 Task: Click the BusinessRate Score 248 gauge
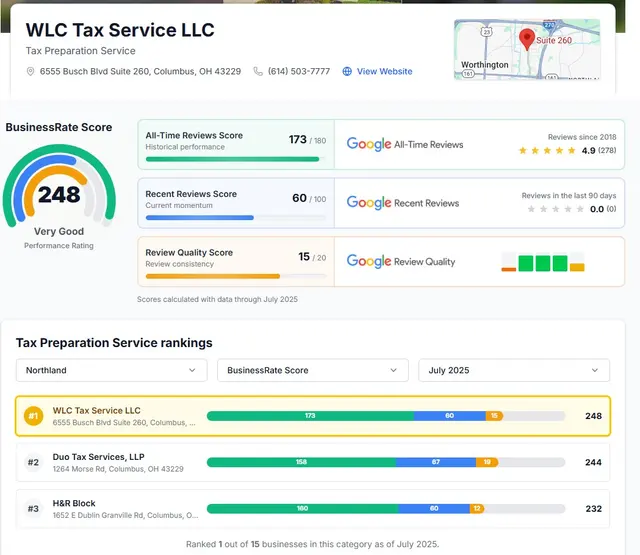click(x=59, y=186)
